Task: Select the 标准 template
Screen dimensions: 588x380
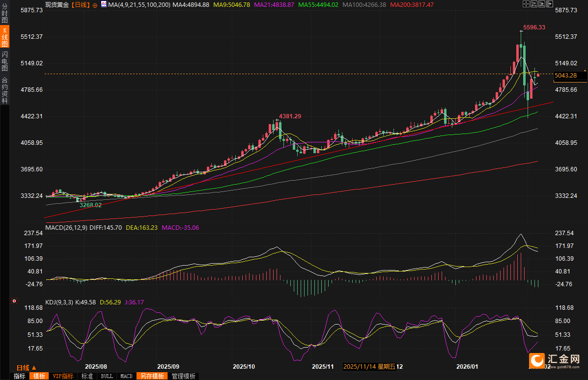Action: point(87,376)
